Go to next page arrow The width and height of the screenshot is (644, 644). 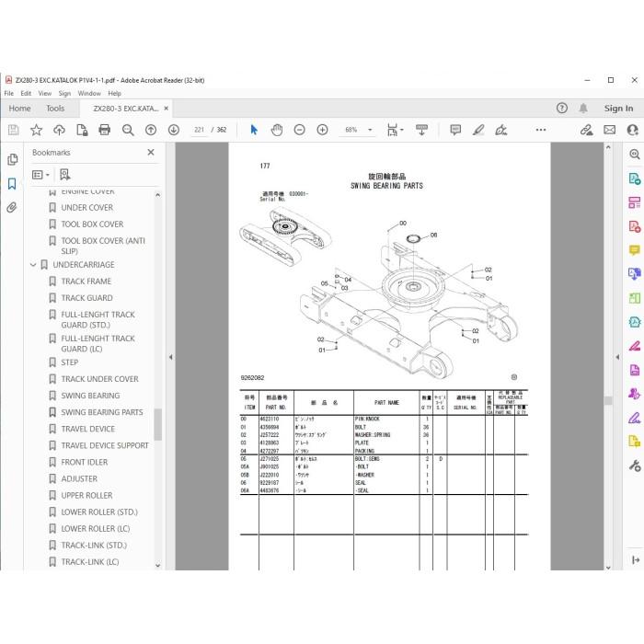point(174,131)
